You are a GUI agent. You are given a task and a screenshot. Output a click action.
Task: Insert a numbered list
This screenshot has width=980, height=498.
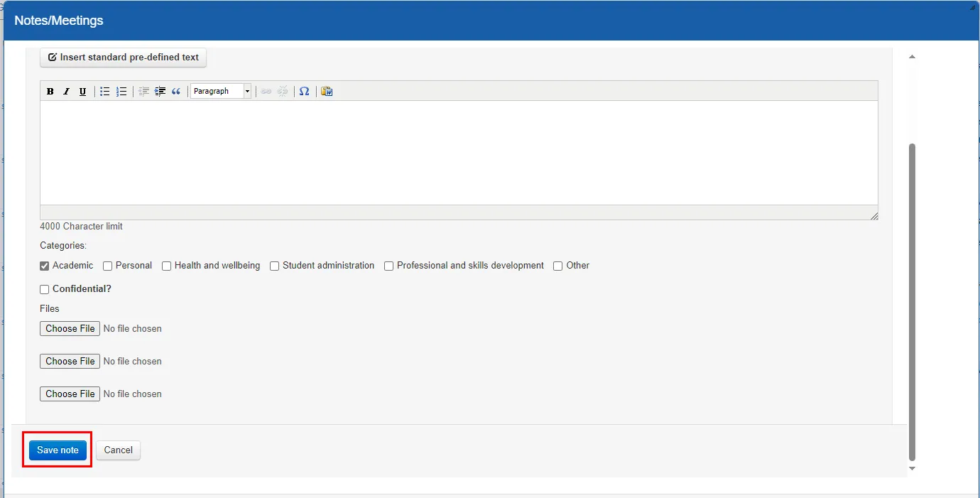pos(121,91)
